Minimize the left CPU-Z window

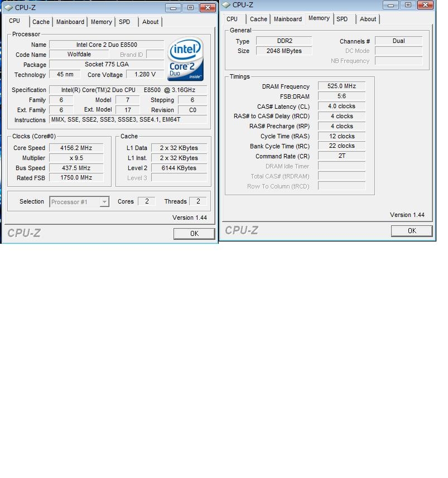(x=173, y=8)
